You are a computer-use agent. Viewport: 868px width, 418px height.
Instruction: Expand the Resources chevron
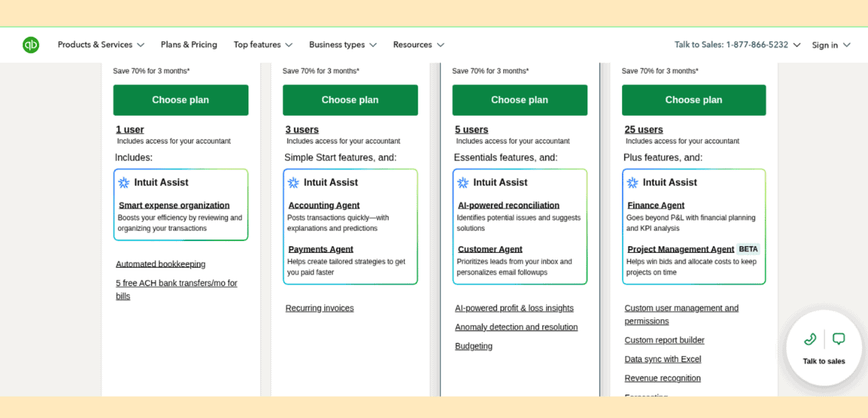pyautogui.click(x=440, y=45)
